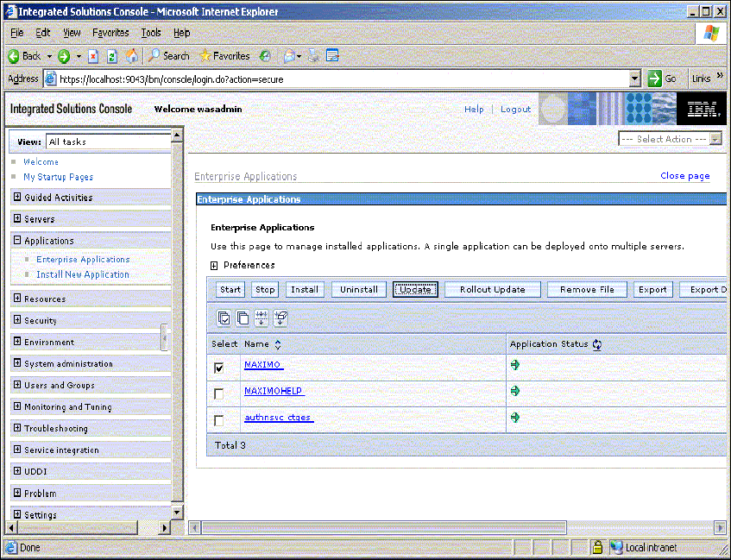
Task: Click the Select All Items table icon
Action: pos(224,318)
